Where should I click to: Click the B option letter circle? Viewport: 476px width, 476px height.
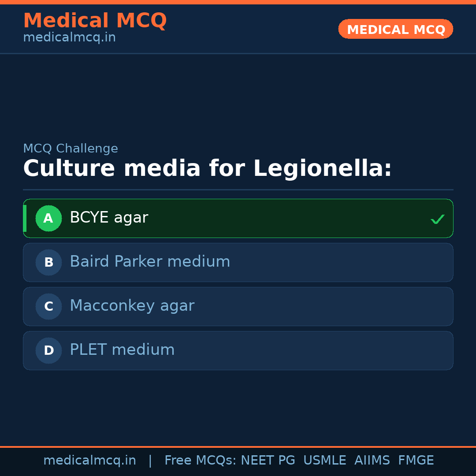pos(48,262)
